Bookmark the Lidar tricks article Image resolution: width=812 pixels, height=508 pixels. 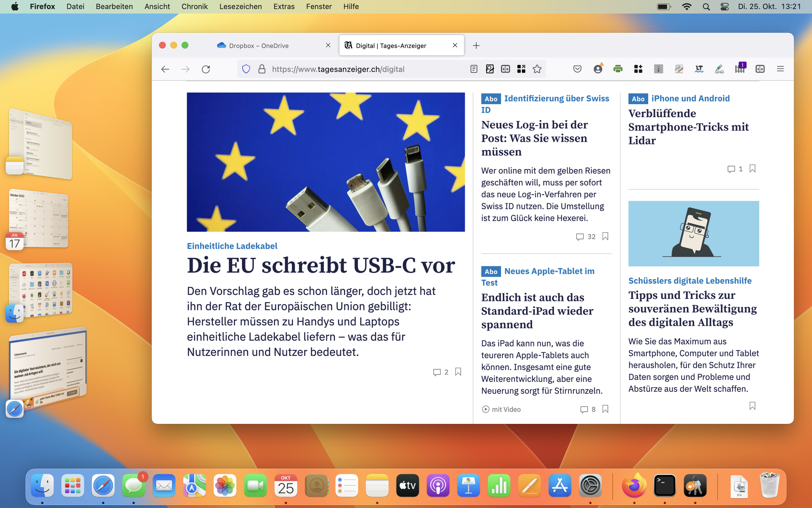tap(752, 169)
